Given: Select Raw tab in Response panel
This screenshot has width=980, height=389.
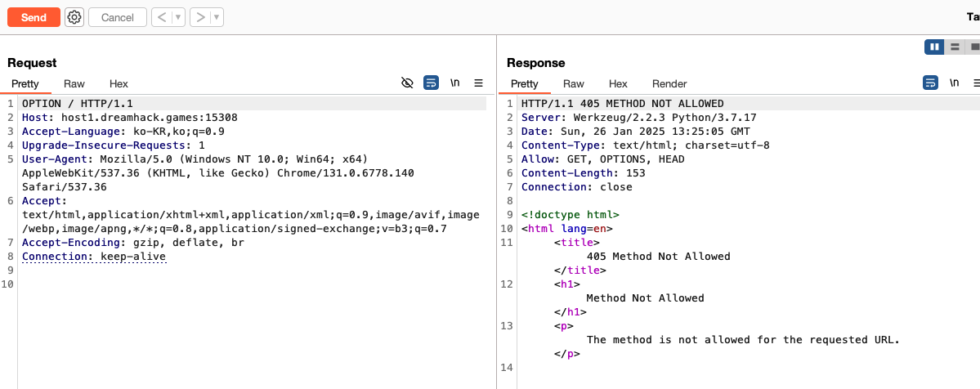Looking at the screenshot, I should [574, 84].
